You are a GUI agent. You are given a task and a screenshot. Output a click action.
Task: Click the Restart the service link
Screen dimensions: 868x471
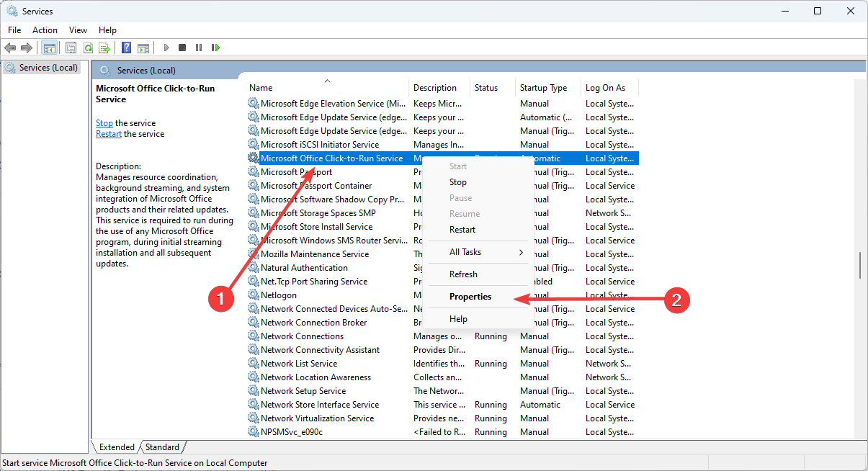109,134
